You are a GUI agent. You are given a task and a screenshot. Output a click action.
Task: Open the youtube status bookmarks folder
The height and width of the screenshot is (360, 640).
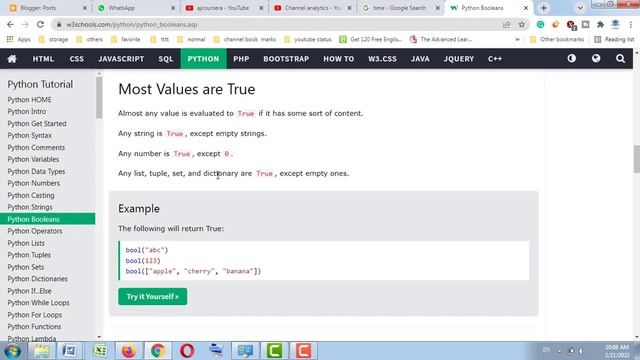click(x=308, y=39)
